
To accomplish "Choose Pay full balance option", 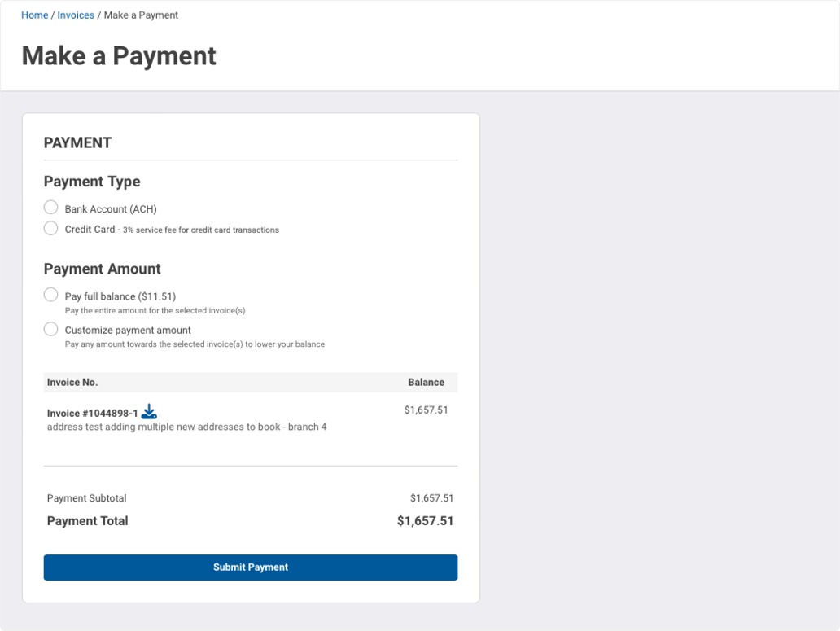I will tap(50, 294).
